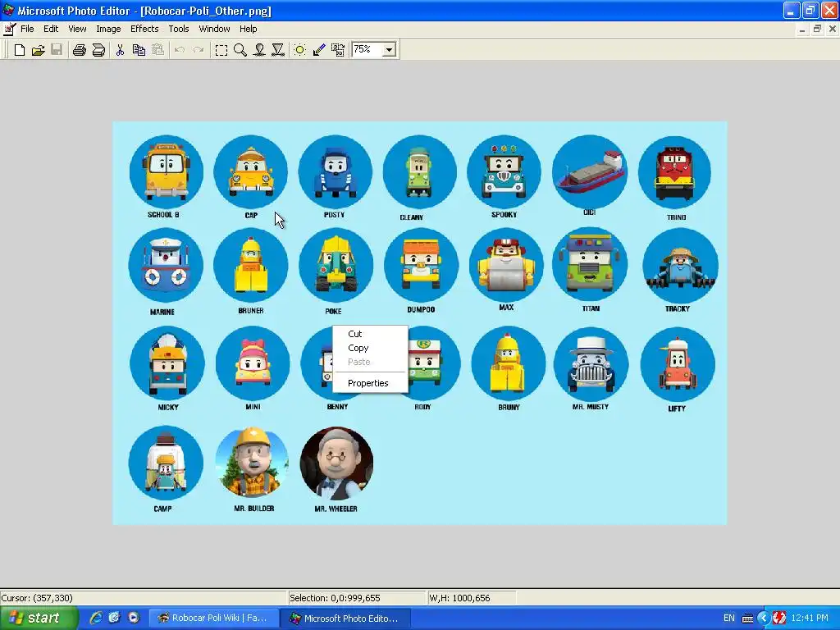
Task: Open the Help menu
Action: [x=248, y=29]
